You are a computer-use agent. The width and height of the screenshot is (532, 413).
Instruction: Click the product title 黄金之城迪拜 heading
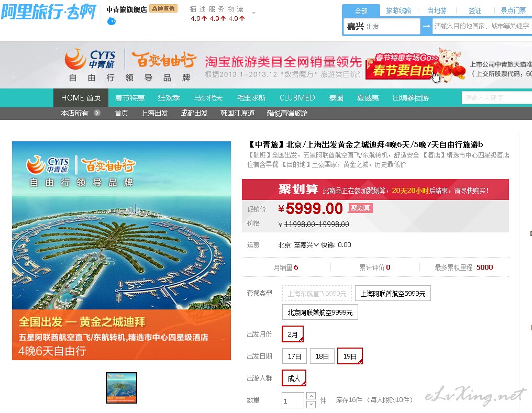coord(365,145)
